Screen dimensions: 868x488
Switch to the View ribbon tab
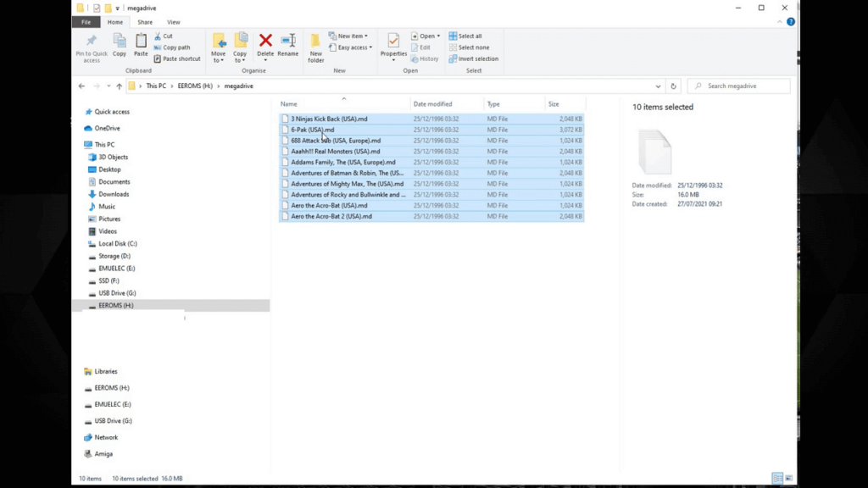point(173,22)
